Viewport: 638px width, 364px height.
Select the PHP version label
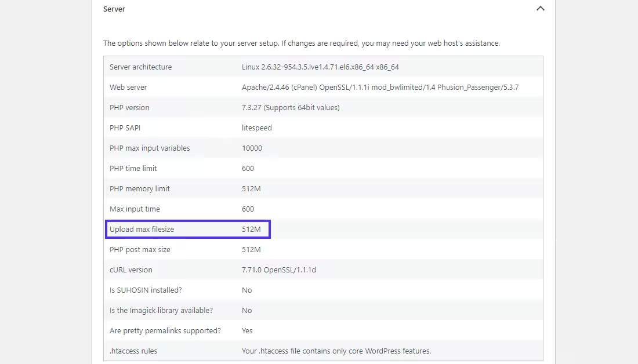point(129,107)
